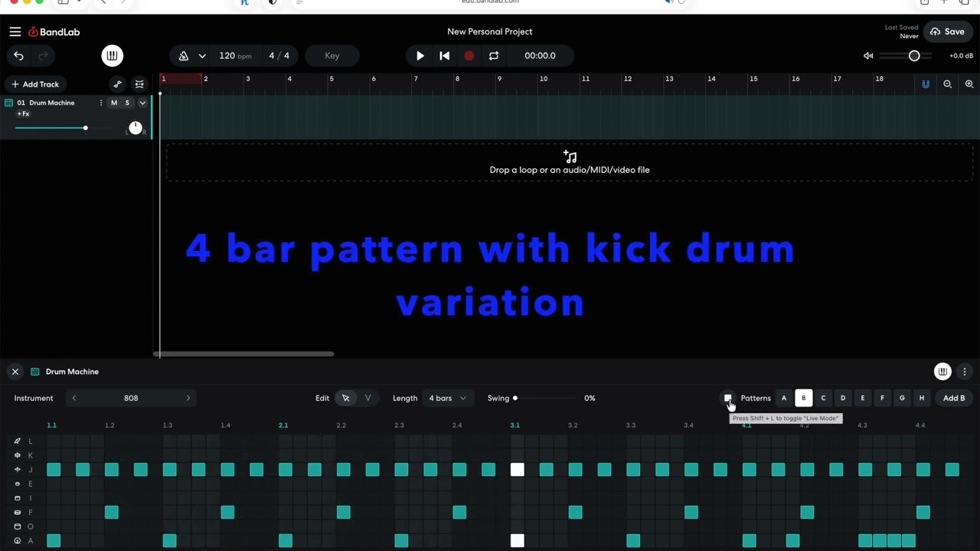This screenshot has height=551, width=980.
Task: Click bar 5 on the timeline ruler
Action: point(332,79)
